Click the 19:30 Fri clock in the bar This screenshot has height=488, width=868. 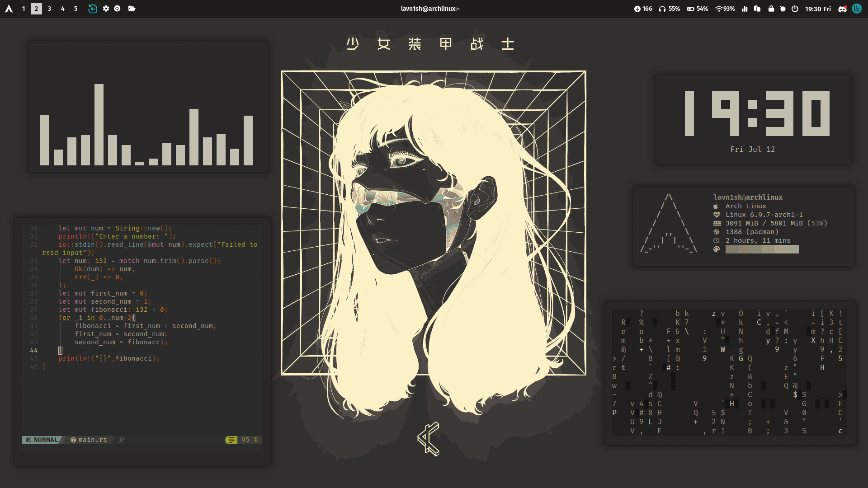(818, 9)
